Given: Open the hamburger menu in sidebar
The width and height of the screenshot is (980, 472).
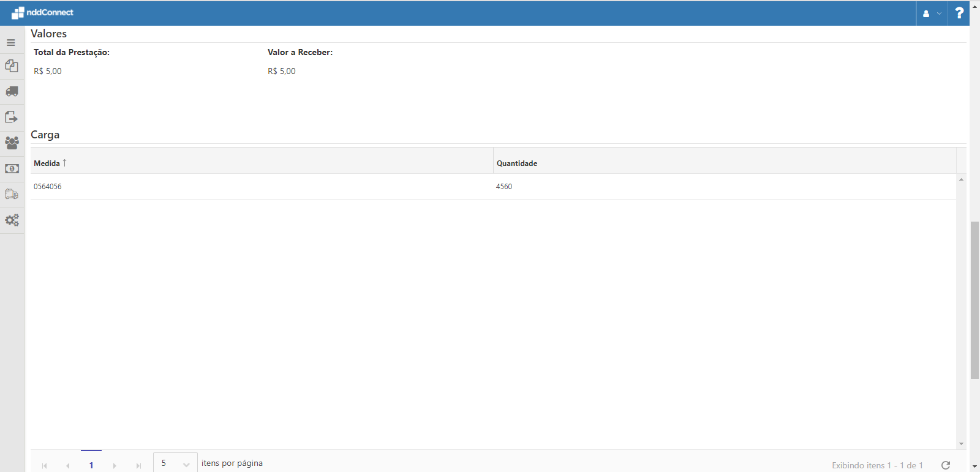Looking at the screenshot, I should (x=11, y=43).
